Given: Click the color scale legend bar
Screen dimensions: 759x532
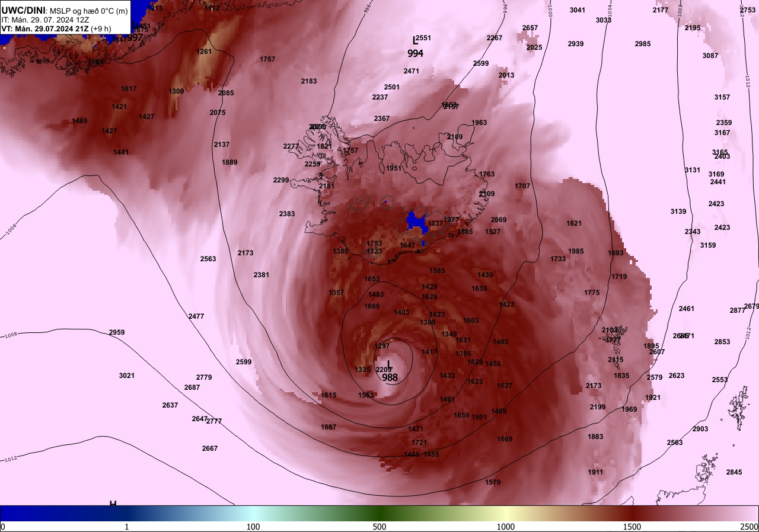Looking at the screenshot, I should [379, 513].
